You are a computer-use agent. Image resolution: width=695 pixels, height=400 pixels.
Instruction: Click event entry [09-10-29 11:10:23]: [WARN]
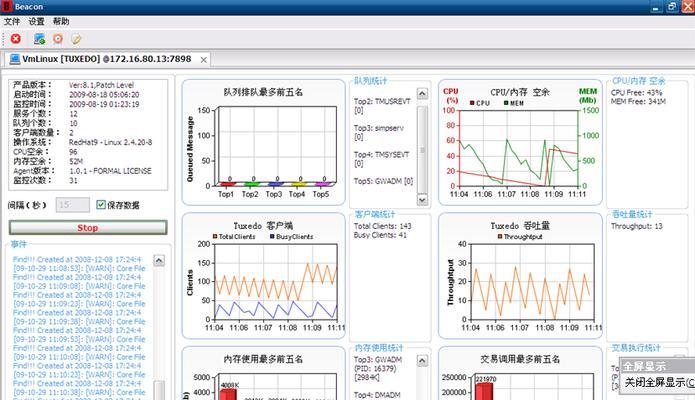click(x=79, y=375)
